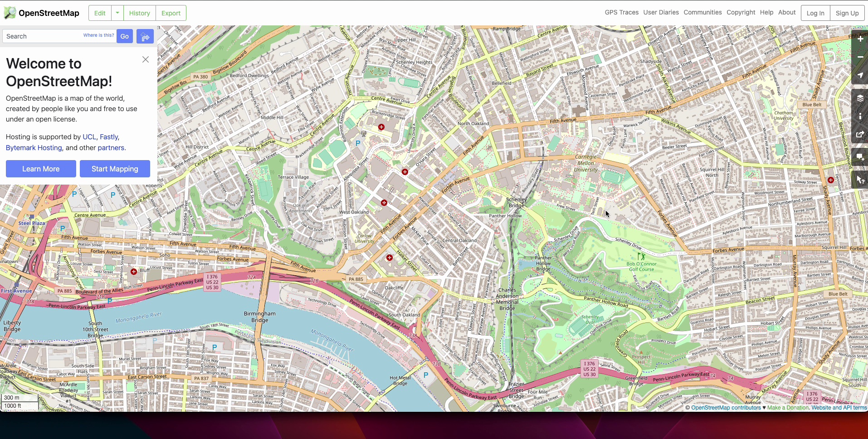This screenshot has width=868, height=439.
Task: Activate the Query features tool
Action: (860, 180)
